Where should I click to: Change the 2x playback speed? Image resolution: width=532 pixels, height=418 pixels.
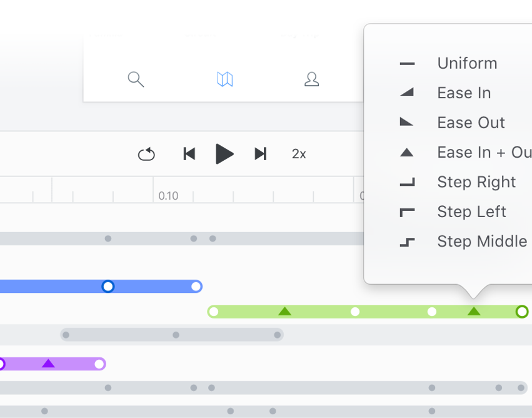[299, 154]
